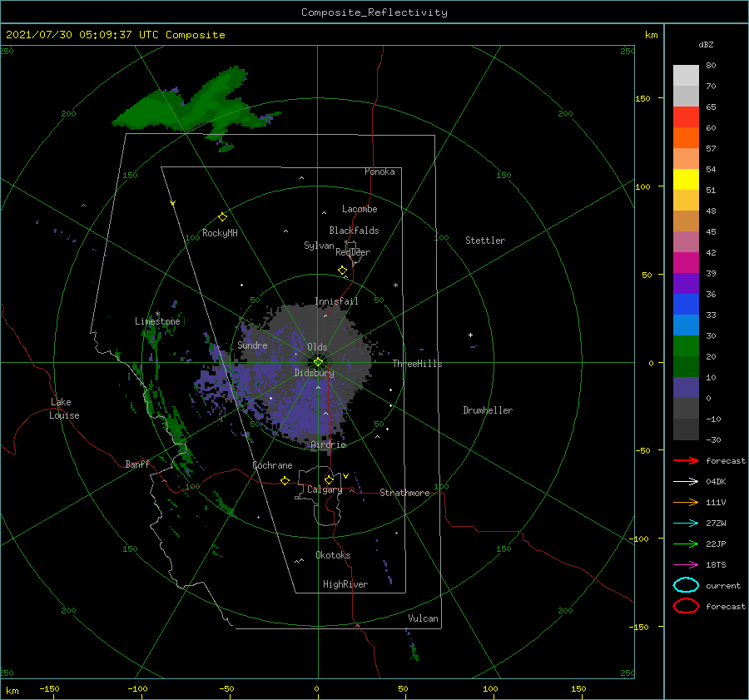Click the Ponoka town label

tap(379, 171)
